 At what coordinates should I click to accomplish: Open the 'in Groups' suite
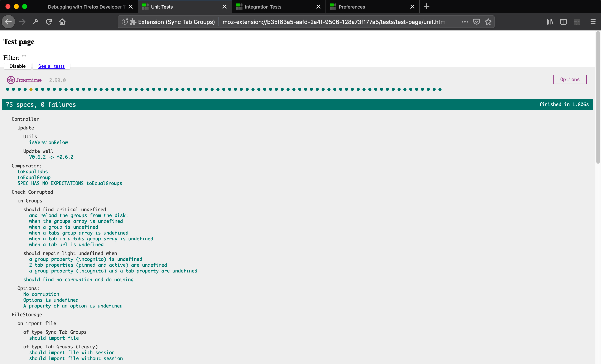tap(30, 201)
